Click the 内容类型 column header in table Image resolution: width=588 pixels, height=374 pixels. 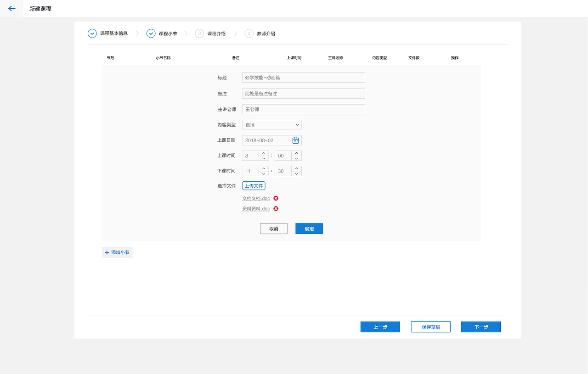point(379,58)
